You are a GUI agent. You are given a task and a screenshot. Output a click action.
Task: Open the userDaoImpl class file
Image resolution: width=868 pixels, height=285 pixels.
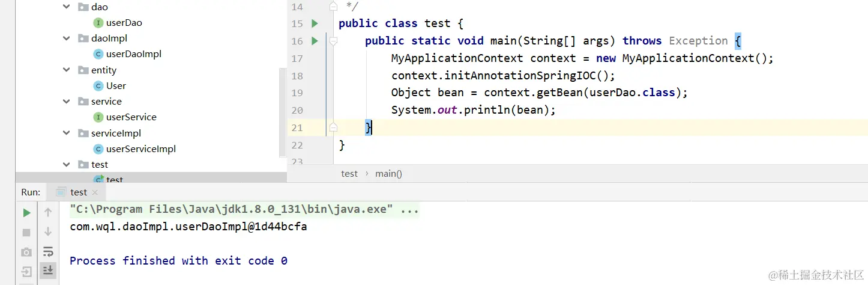click(133, 54)
